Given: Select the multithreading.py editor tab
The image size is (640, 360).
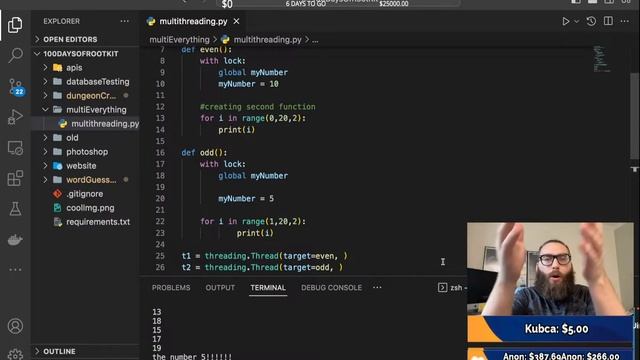Looking at the screenshot, I should (x=193, y=21).
